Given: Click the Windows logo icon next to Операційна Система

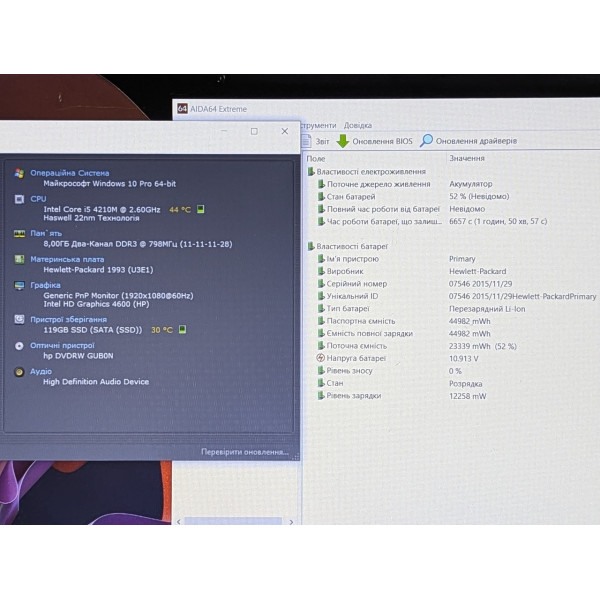Looking at the screenshot, I should 19,173.
